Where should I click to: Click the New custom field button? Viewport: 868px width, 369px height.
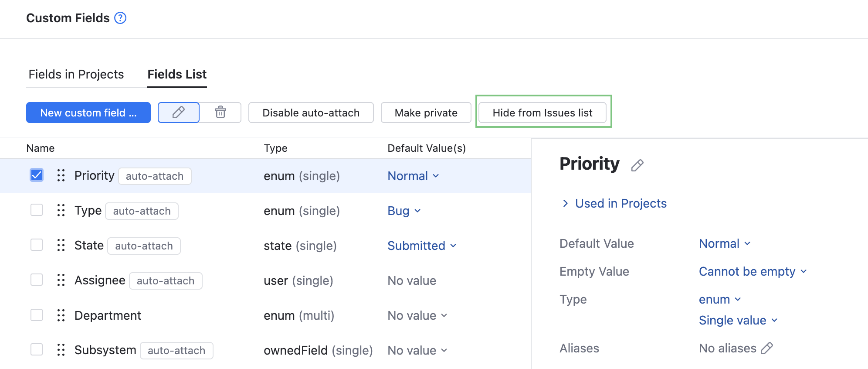[88, 113]
